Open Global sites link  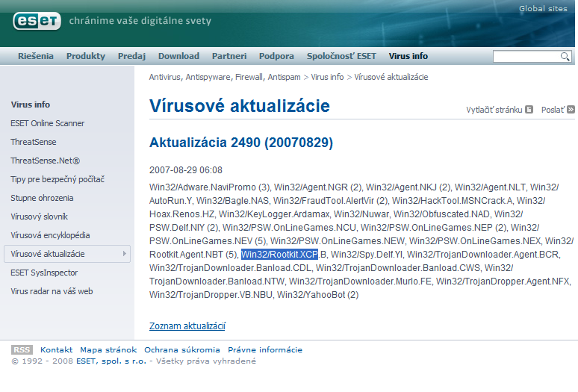point(544,9)
